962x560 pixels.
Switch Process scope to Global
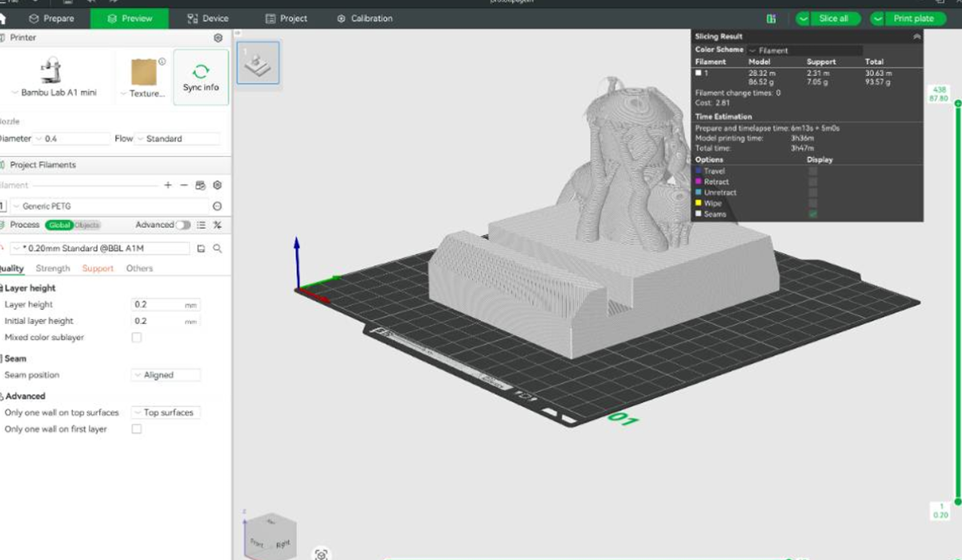point(59,225)
